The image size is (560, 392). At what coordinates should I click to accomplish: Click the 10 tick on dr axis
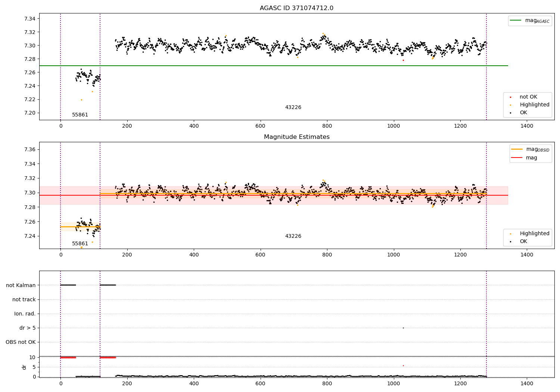[32, 357]
